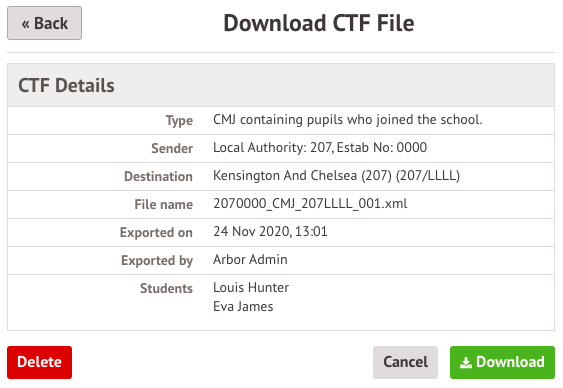Viewport: 563px width, 388px height.
Task: Click the Arbor Admin exporter name
Action: pyautogui.click(x=250, y=260)
